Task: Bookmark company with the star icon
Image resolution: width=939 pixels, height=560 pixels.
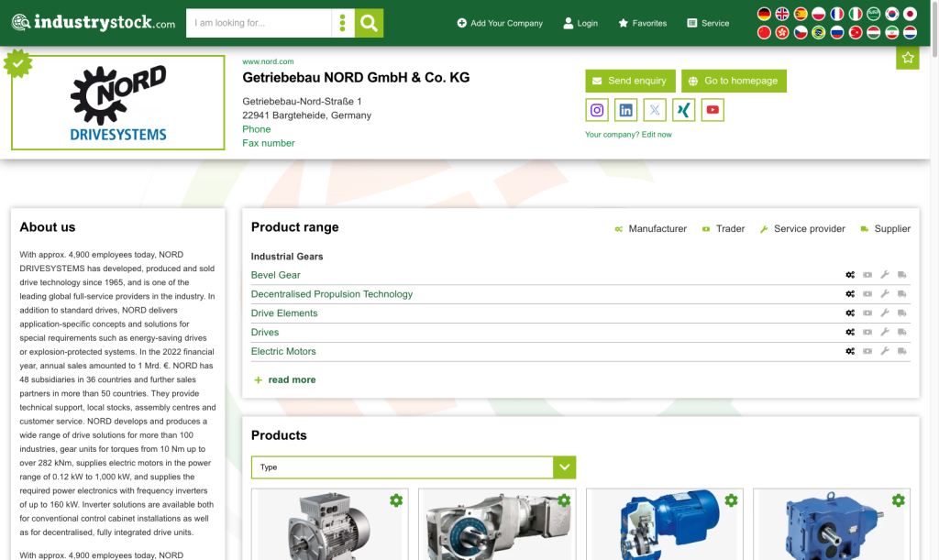Action: [x=907, y=58]
